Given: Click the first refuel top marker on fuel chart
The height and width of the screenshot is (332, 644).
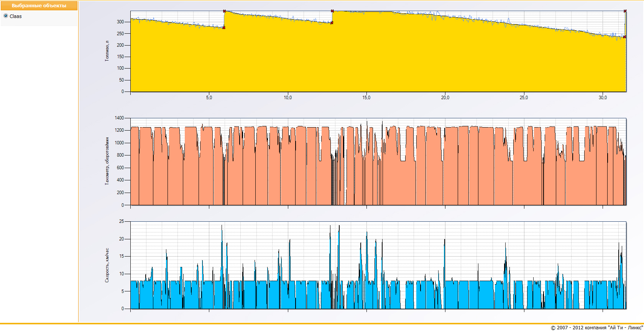Looking at the screenshot, I should click(x=225, y=11).
